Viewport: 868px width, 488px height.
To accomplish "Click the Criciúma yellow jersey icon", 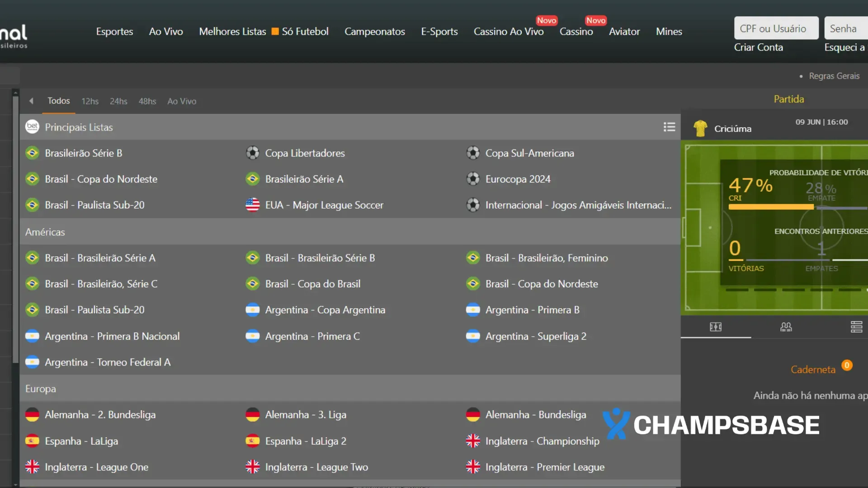I will tap(701, 128).
